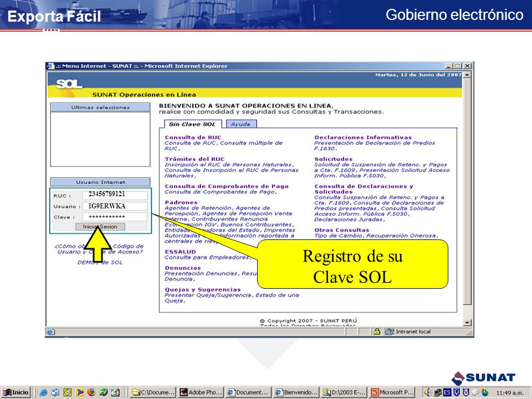
Task: Click the Usuario input field
Action: pyautogui.click(x=115, y=206)
